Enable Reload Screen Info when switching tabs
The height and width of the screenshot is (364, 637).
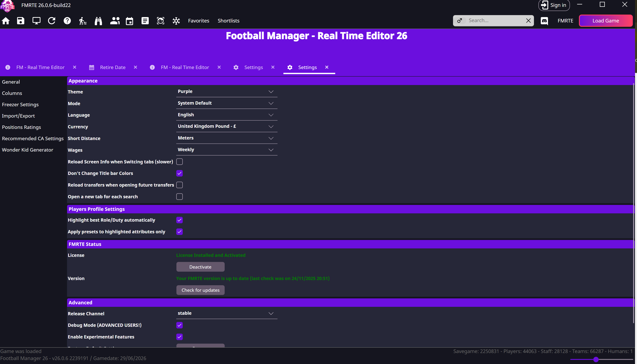[179, 162]
